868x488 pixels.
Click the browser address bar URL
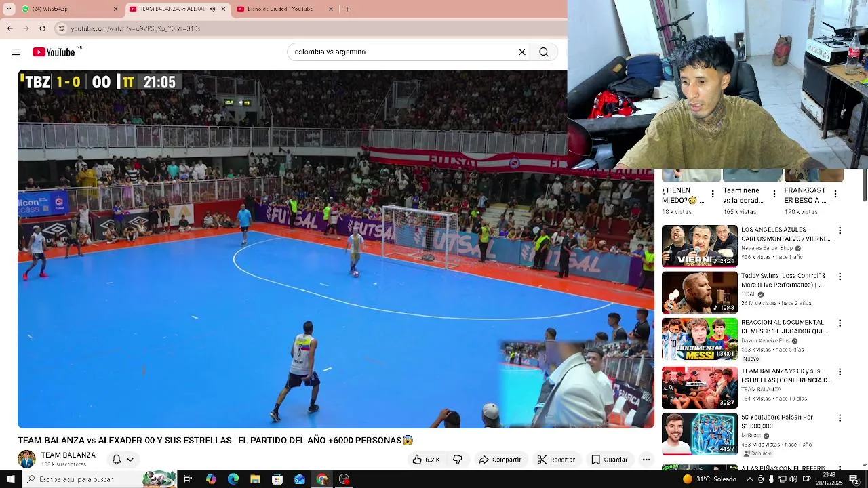pyautogui.click(x=136, y=28)
